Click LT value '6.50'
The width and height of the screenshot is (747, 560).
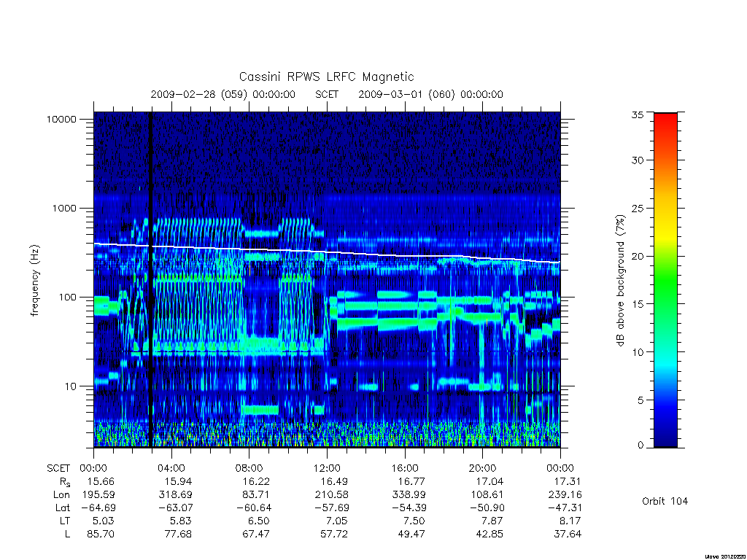258,521
